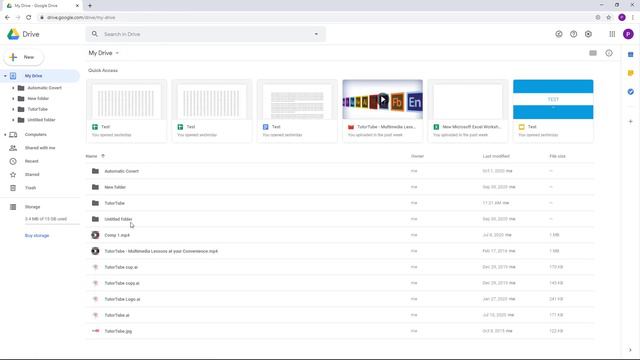Click the magnifier icon in the search bar
Viewport: 640px width, 360px height.
pos(95,34)
